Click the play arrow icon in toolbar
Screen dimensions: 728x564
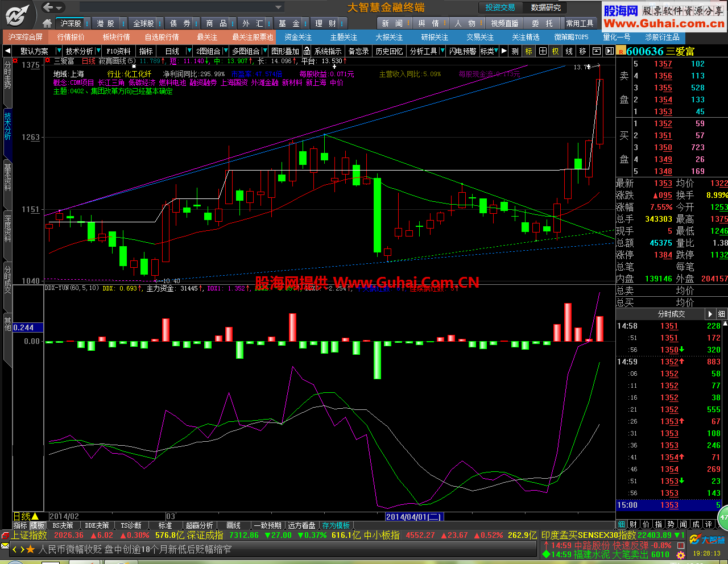click(504, 51)
